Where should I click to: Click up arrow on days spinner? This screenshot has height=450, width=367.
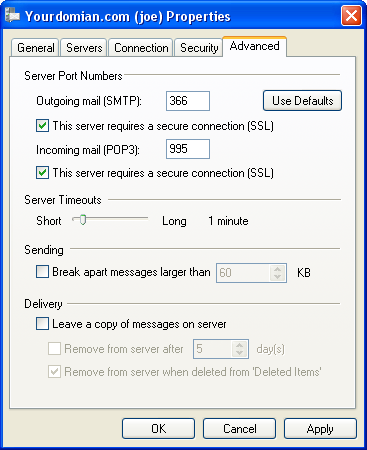(x=239, y=345)
